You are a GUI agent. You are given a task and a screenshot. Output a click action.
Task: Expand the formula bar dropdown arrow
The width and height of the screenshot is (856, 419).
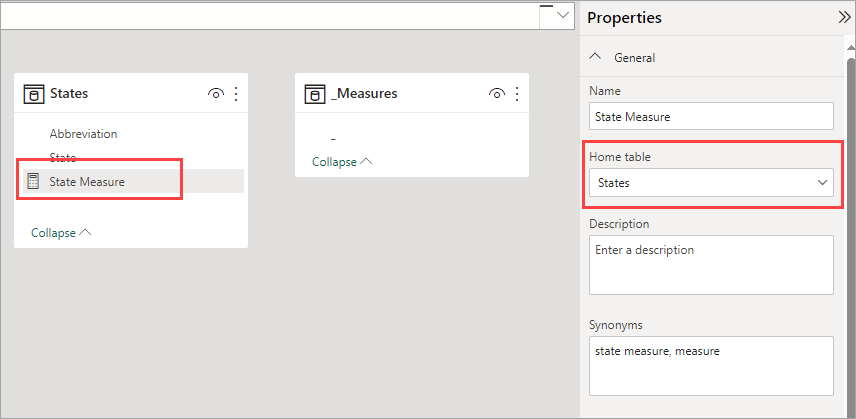click(562, 16)
